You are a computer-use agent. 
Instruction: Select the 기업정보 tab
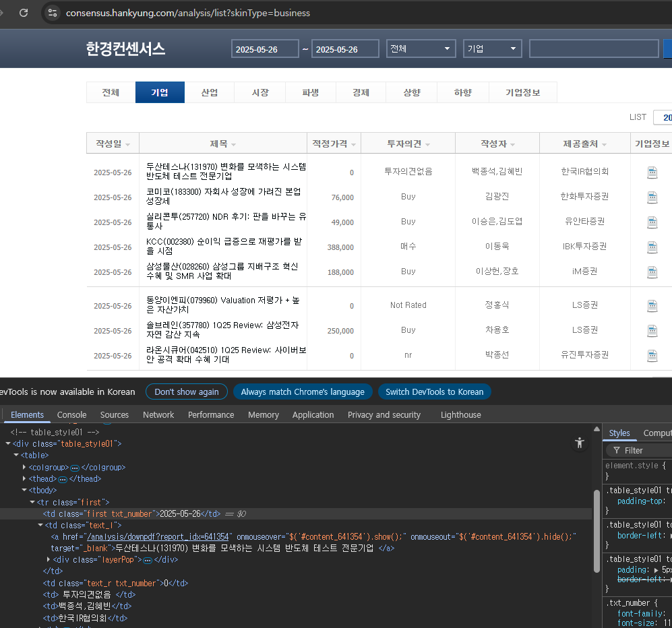tap(523, 92)
